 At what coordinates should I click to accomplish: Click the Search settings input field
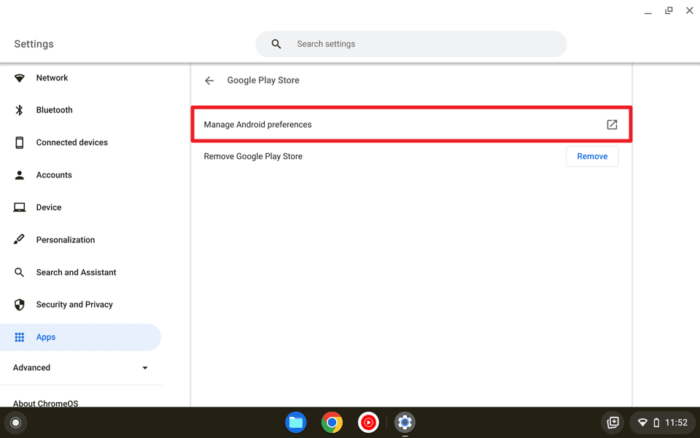click(x=411, y=44)
